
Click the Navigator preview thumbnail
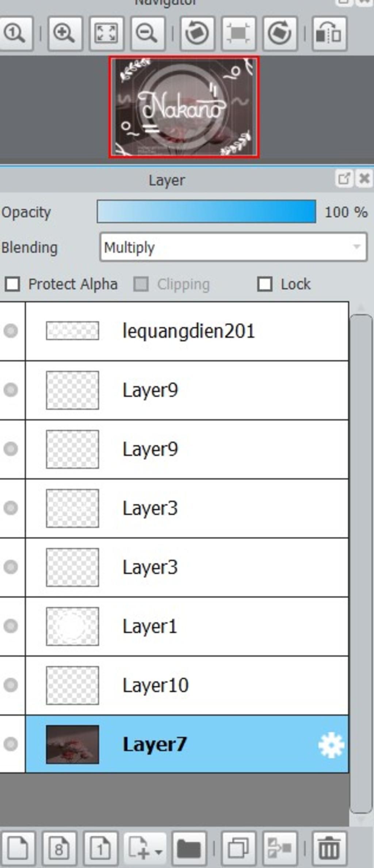184,107
